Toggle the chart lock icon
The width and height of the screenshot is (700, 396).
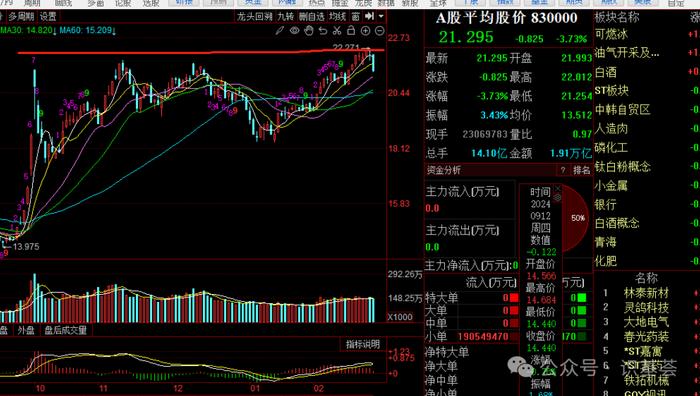(351, 31)
